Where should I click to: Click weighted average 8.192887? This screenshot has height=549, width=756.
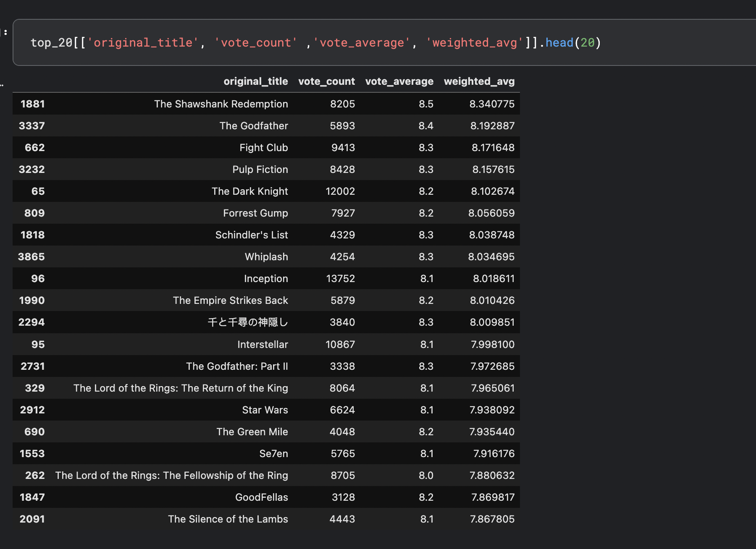tap(492, 125)
